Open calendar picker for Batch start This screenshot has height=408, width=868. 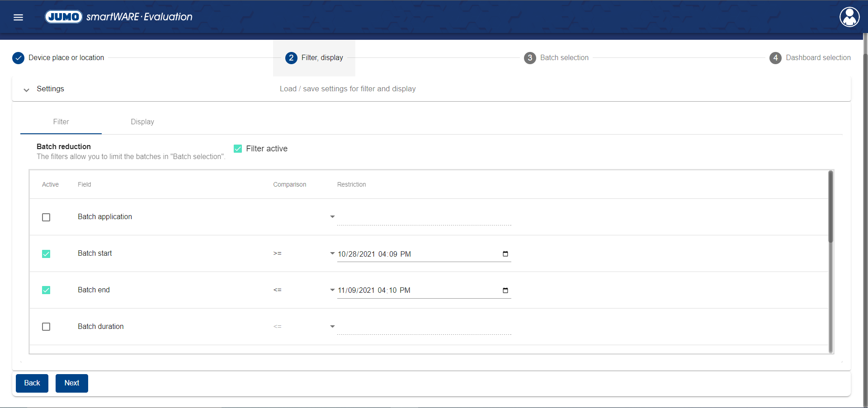[x=505, y=254]
